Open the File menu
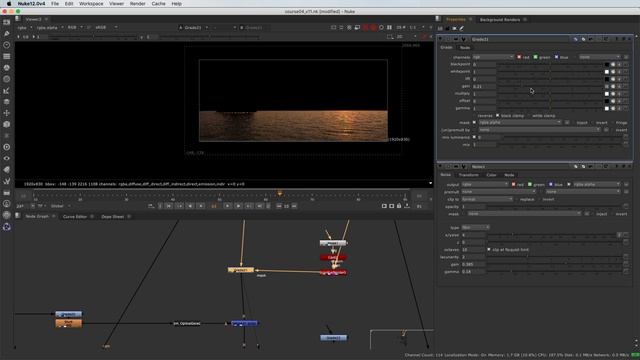 click(55, 4)
